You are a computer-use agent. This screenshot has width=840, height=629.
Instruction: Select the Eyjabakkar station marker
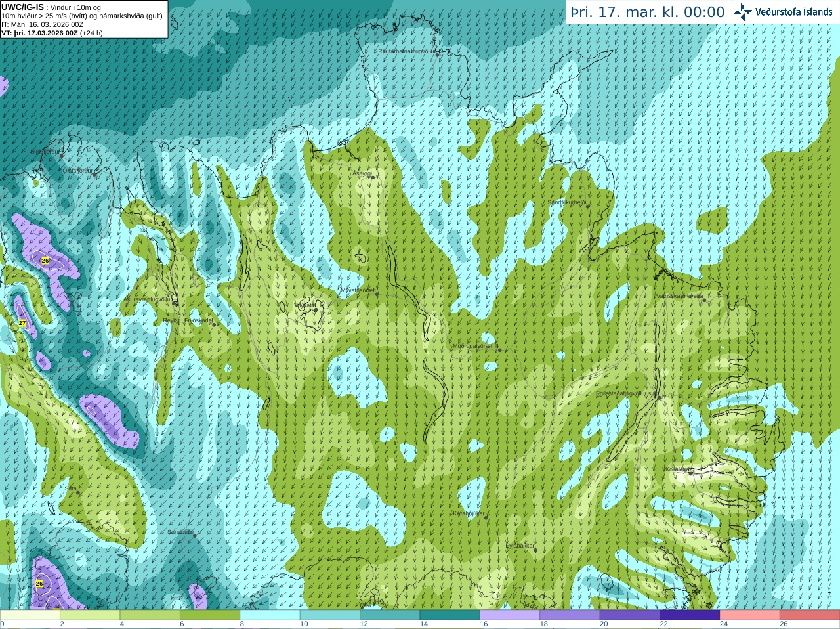(x=535, y=550)
